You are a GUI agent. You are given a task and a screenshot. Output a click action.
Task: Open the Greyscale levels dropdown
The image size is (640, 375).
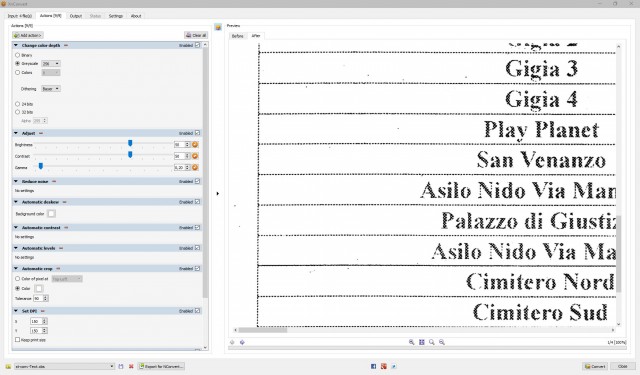tap(51, 64)
